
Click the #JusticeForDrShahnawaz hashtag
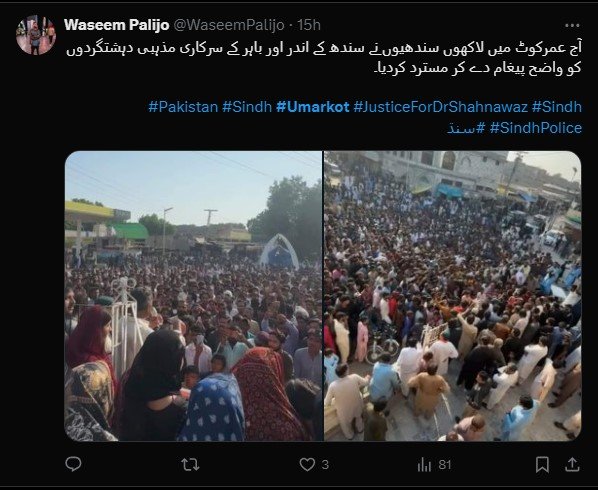tap(440, 107)
